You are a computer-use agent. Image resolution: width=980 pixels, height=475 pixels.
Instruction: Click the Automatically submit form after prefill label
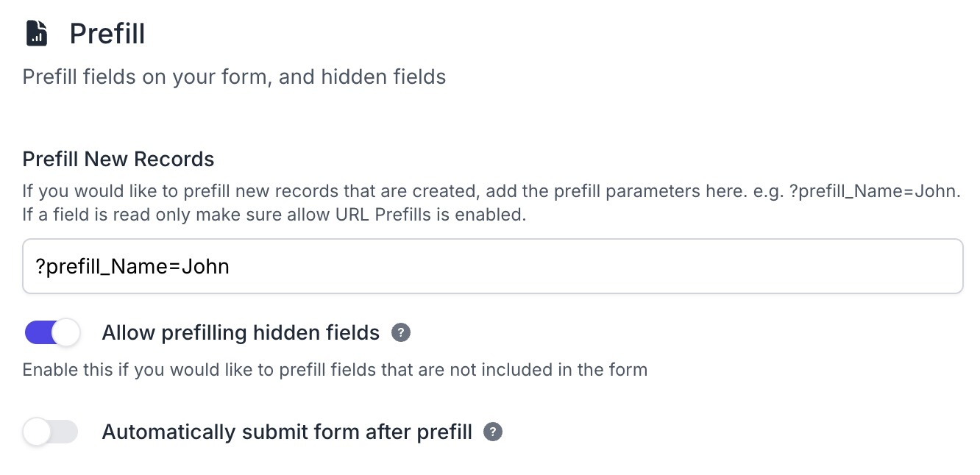coord(287,432)
